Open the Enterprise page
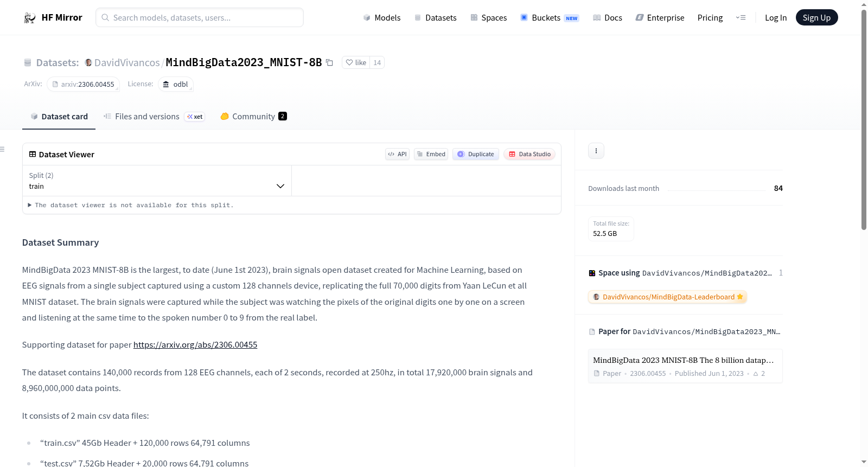 pos(660,18)
